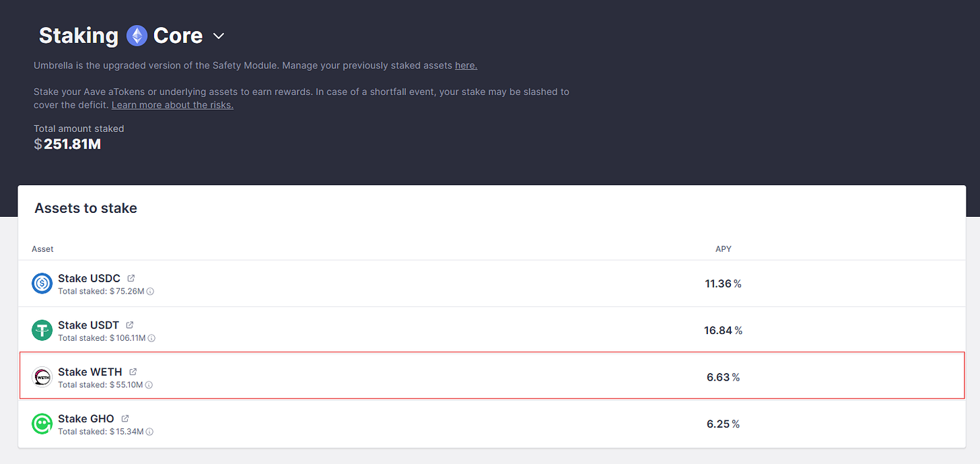Select the Stake WETH row title
Image resolution: width=980 pixels, height=464 pixels.
[90, 372]
